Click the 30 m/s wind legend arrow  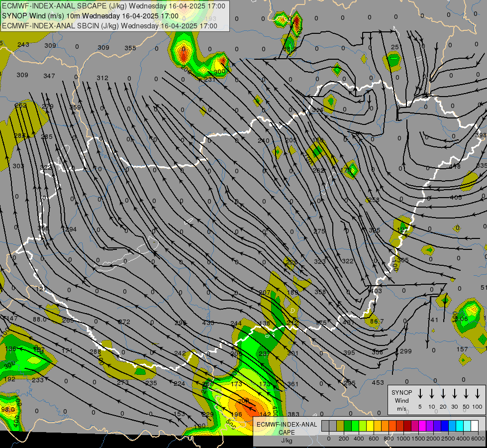pos(454,394)
